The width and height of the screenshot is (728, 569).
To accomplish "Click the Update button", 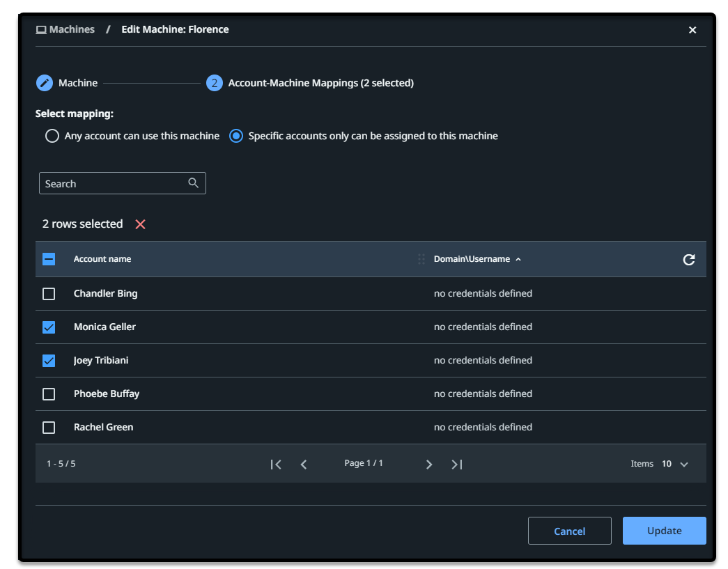I will tap(665, 531).
